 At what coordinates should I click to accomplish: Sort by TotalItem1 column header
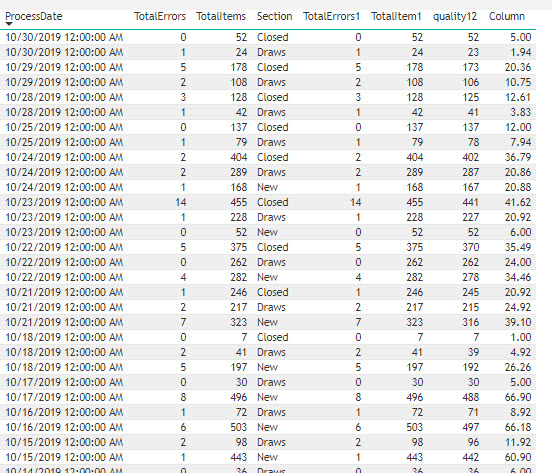click(396, 16)
